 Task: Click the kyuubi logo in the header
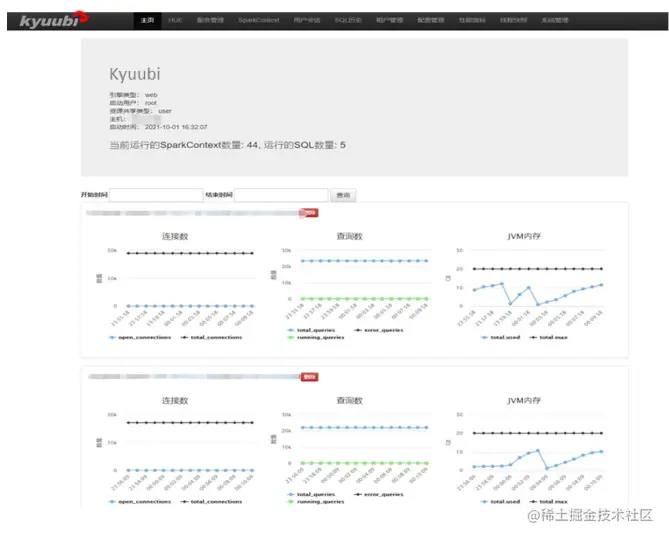[54, 20]
